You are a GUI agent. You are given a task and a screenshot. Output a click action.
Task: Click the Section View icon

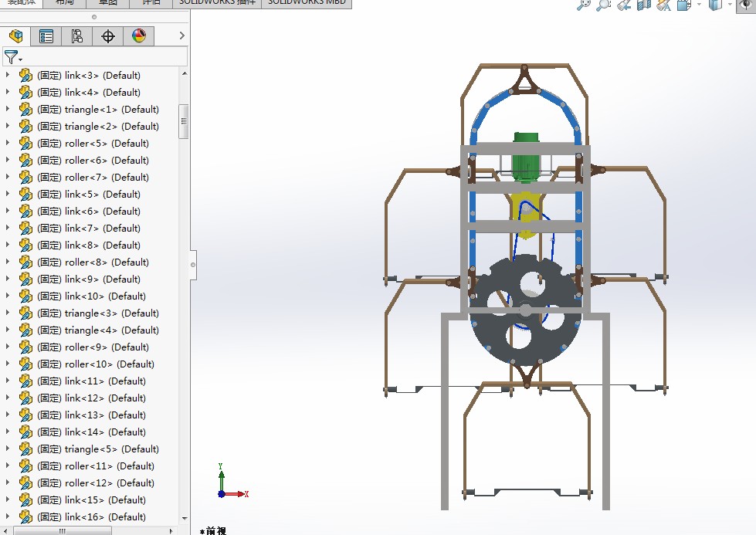tap(644, 5)
